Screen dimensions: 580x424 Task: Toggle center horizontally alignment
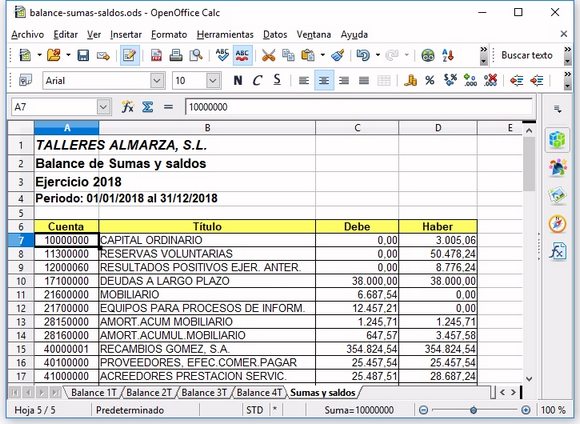324,80
